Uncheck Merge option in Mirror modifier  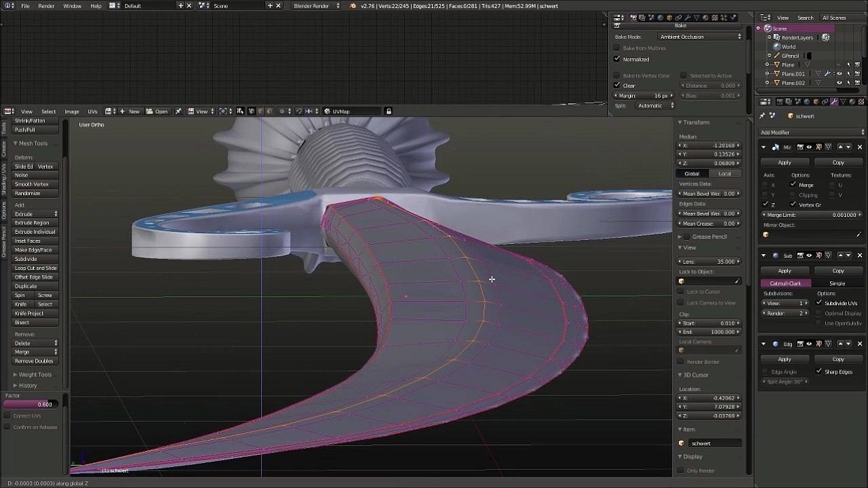[x=793, y=185]
